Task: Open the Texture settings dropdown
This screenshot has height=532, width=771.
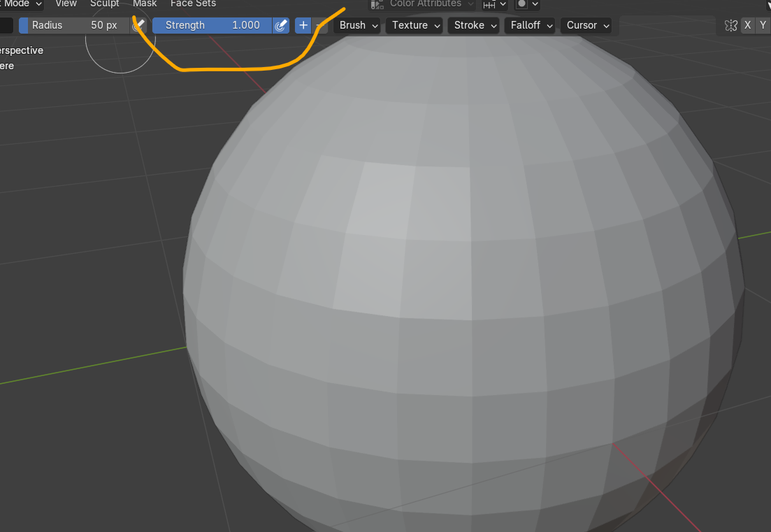Action: click(415, 25)
